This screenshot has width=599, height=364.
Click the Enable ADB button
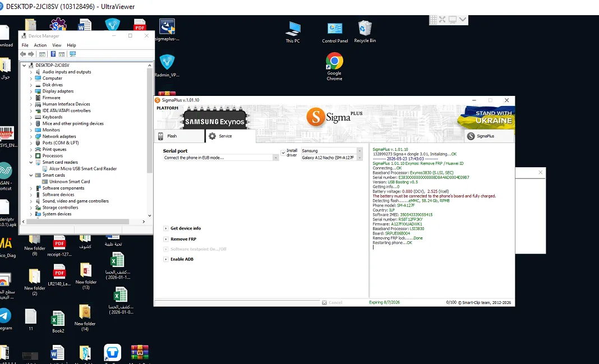182,259
